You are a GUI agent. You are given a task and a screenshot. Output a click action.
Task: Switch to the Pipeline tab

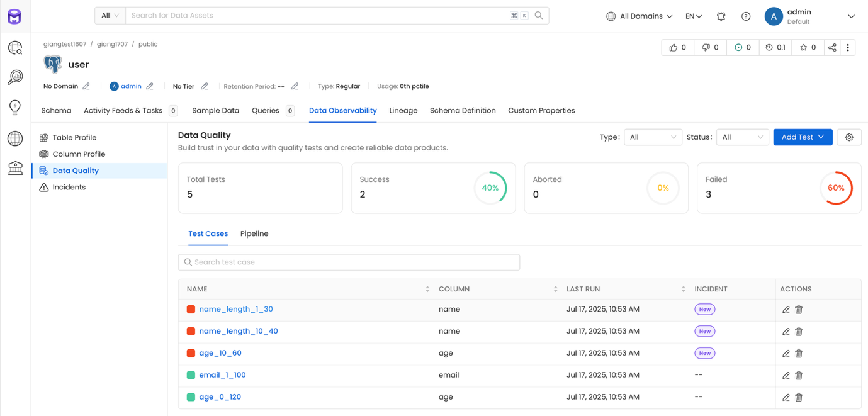coord(254,233)
